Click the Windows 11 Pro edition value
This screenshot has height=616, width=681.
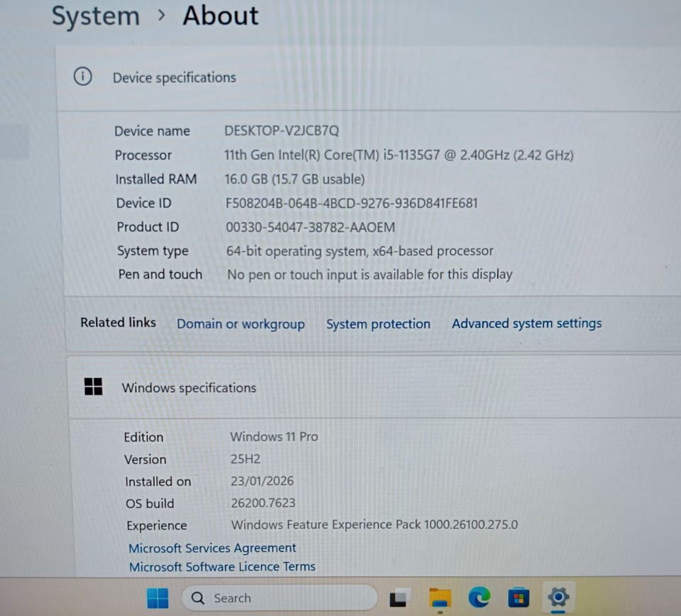274,436
